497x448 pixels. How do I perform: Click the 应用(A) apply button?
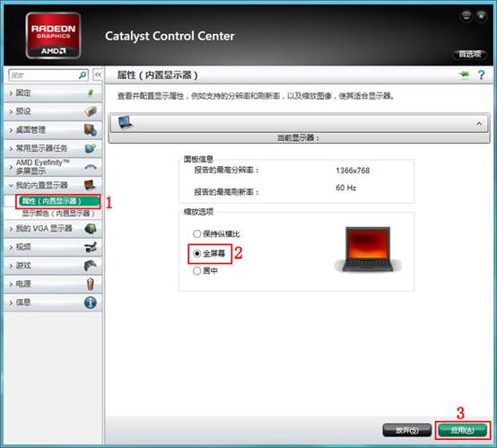click(x=462, y=430)
